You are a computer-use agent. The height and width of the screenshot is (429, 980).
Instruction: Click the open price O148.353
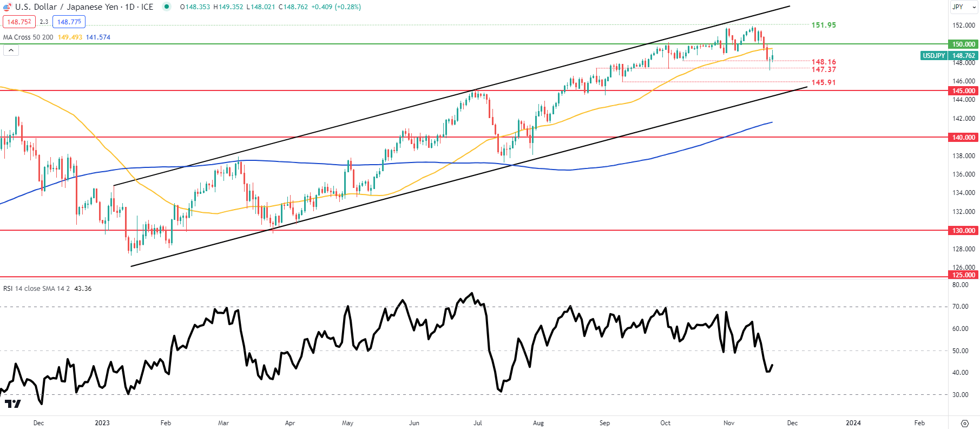195,7
